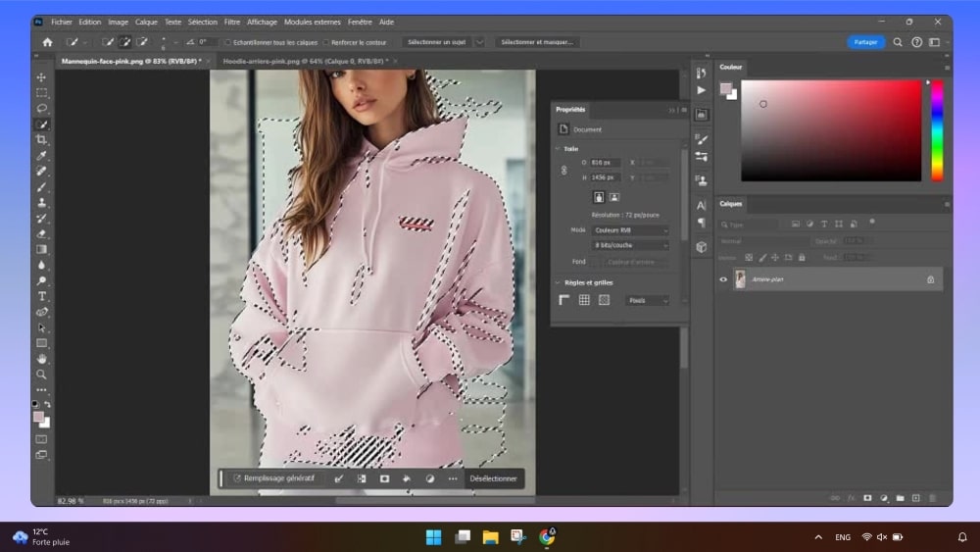The image size is (980, 552).
Task: Select the Hand tool
Action: click(42, 359)
